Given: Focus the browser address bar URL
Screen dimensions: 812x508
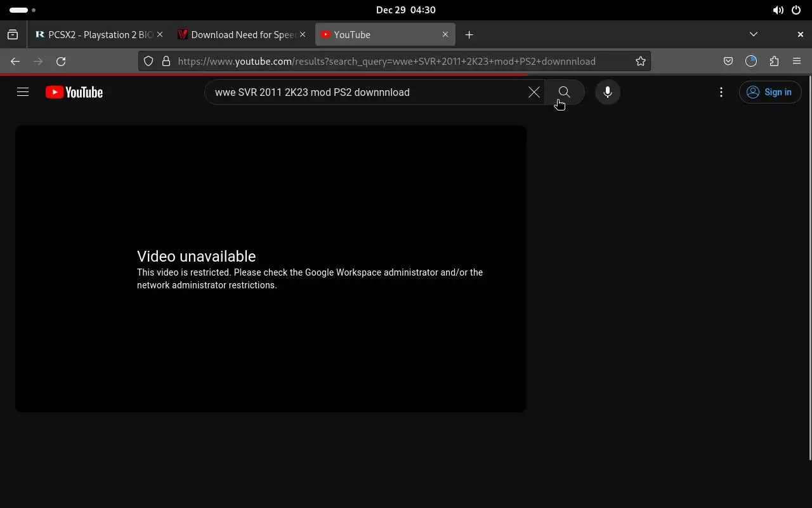Looking at the screenshot, I should (x=386, y=61).
